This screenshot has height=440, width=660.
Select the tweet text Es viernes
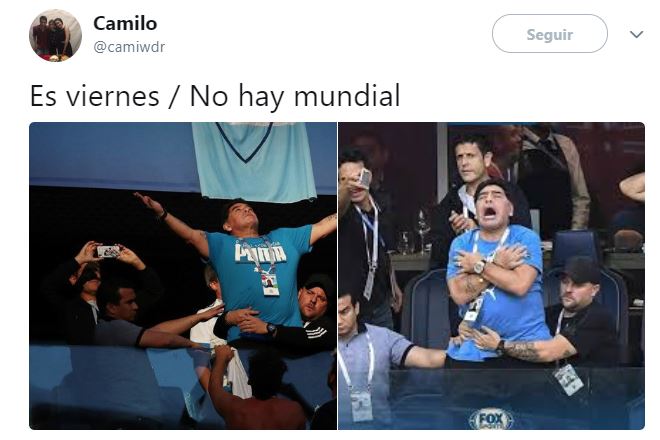coord(95,96)
